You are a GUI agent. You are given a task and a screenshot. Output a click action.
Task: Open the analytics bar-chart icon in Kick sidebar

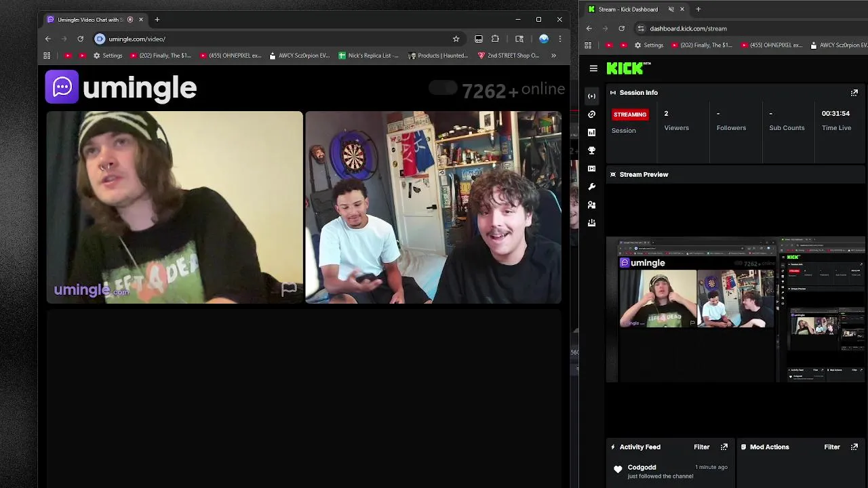point(592,132)
